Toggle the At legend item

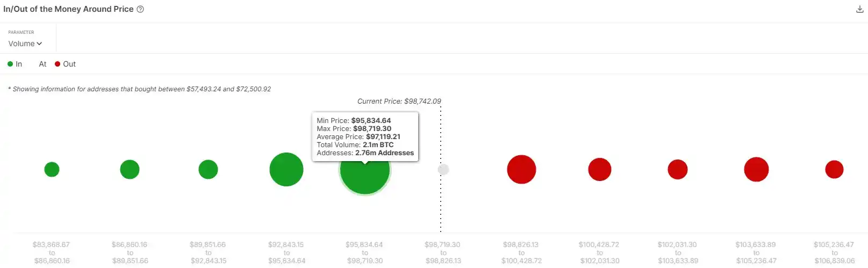42,64
